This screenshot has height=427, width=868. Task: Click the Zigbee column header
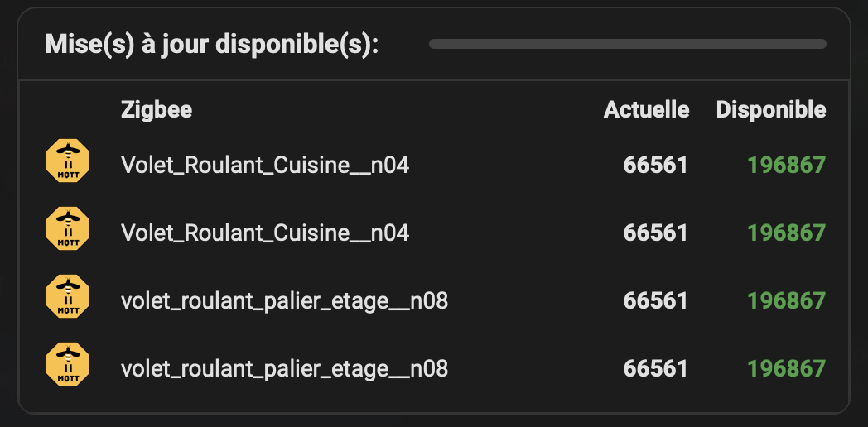point(157,109)
